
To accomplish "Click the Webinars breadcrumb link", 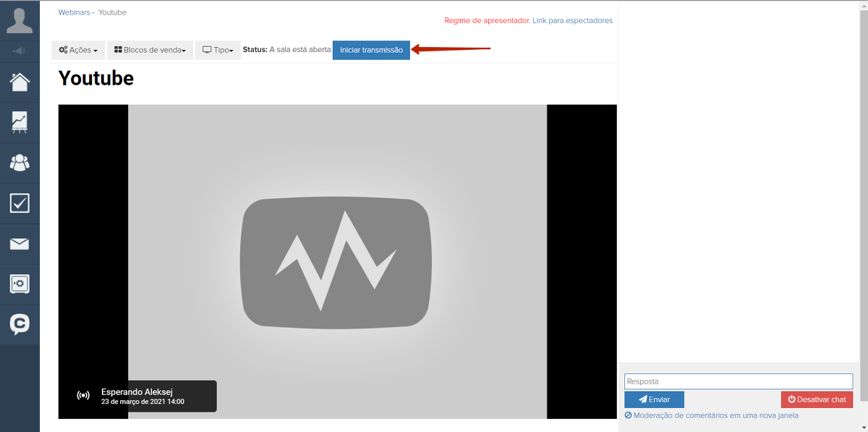I will coord(74,13).
